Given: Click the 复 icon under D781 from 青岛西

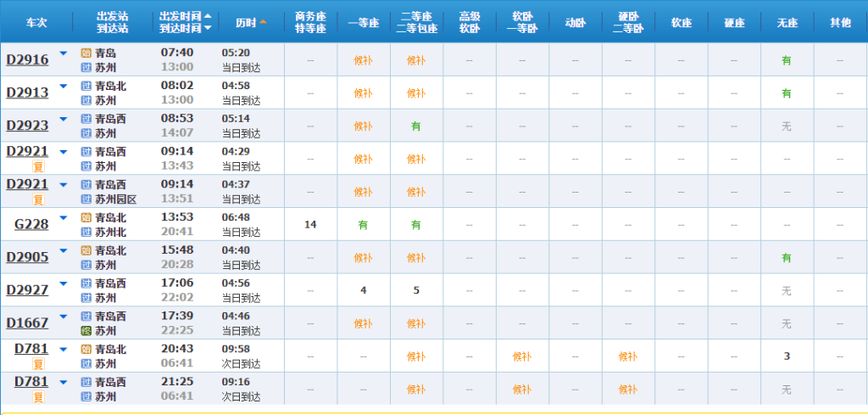Looking at the screenshot, I should click(38, 397).
